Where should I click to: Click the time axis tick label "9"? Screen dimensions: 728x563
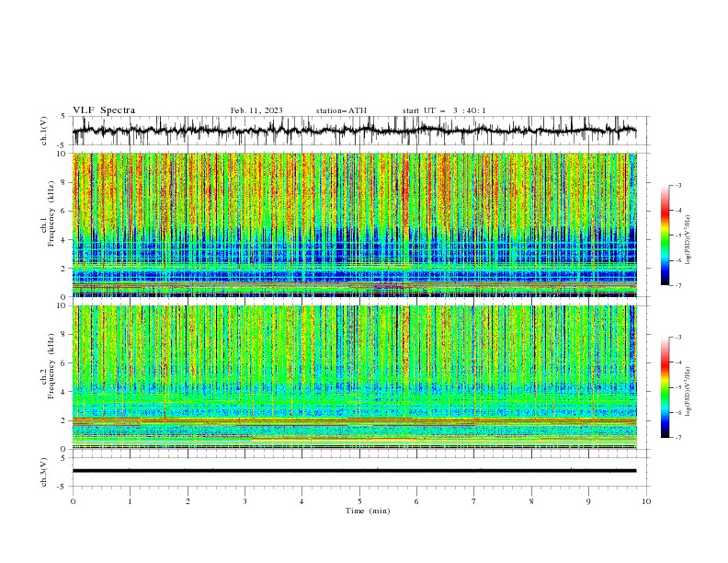[x=588, y=501]
